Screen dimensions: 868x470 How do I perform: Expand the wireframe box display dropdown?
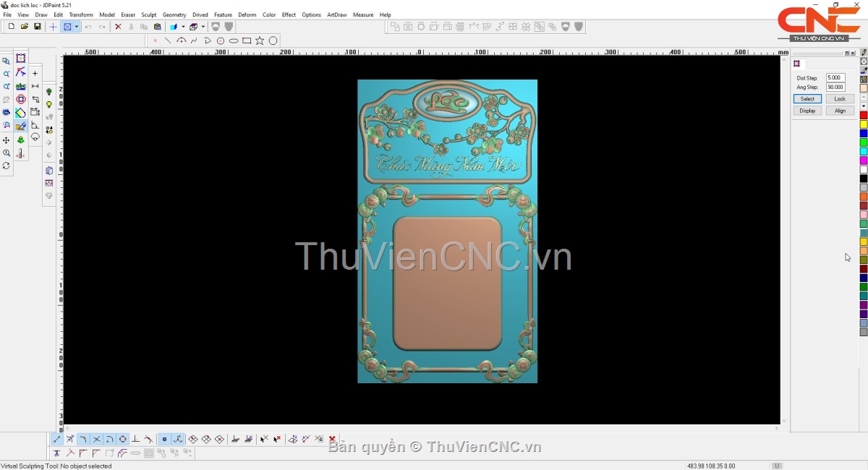click(x=203, y=27)
